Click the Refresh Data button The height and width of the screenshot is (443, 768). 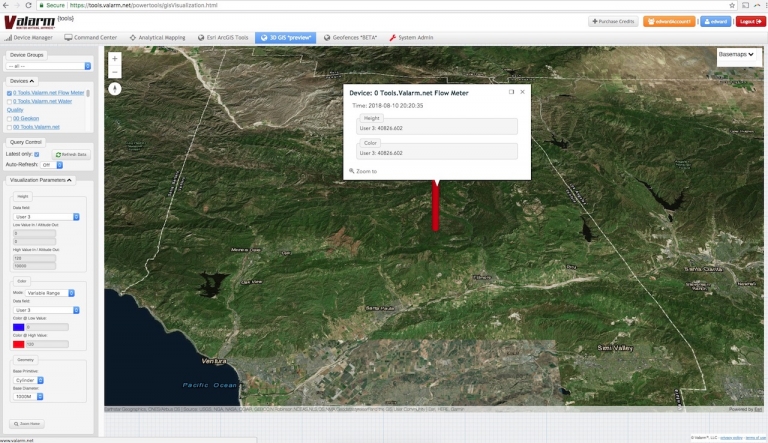point(71,154)
